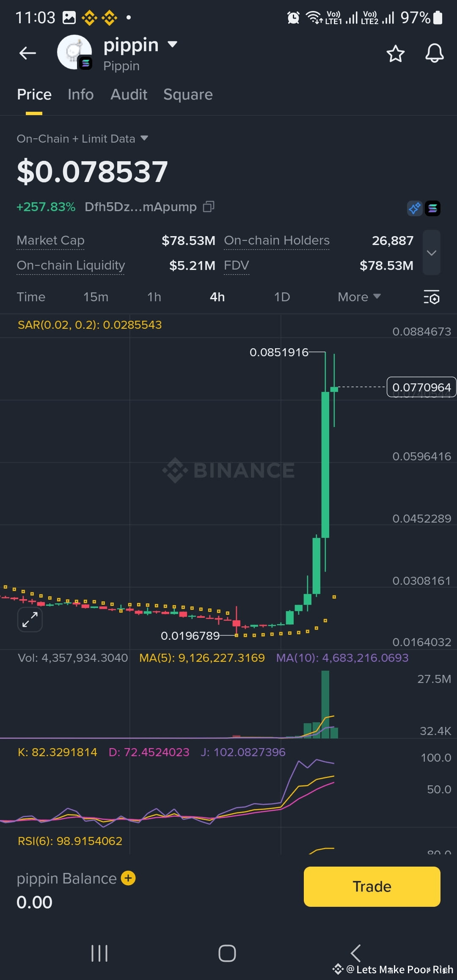Copy the contract address Dfh5Dz...mApump
457x980 pixels.
(209, 206)
